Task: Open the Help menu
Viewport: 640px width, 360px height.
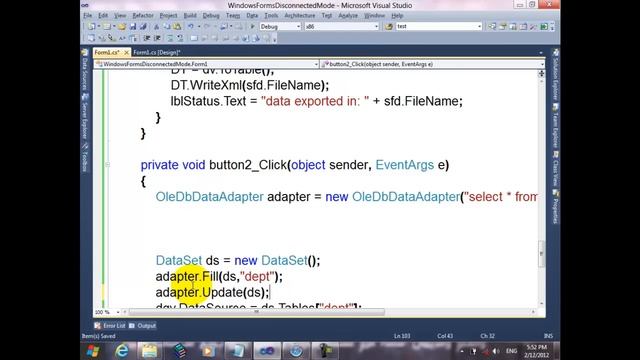Action: click(397, 16)
